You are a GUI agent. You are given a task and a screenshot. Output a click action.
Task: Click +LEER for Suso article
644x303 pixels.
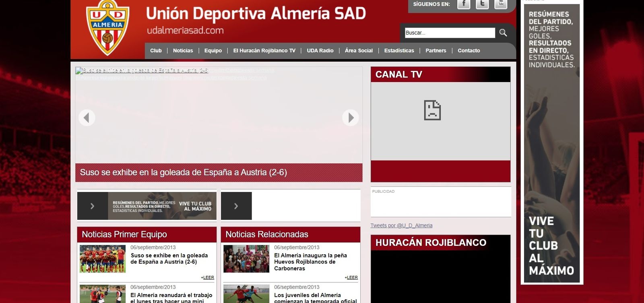(207, 278)
